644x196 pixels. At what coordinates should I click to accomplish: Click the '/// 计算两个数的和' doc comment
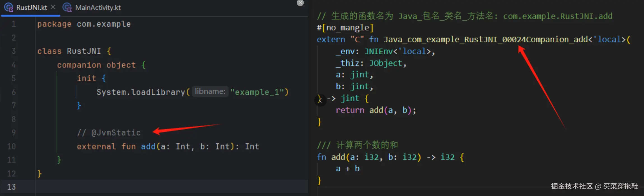[358, 145]
